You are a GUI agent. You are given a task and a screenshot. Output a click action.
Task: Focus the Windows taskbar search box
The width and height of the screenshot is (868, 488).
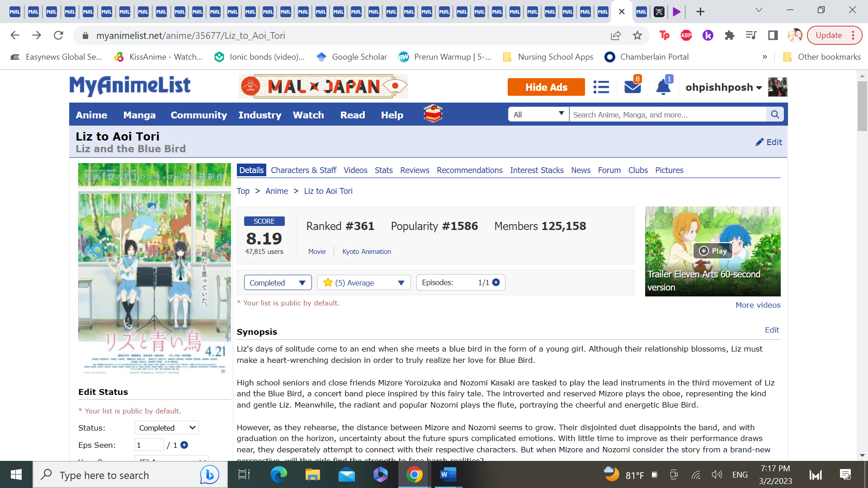coord(130,475)
